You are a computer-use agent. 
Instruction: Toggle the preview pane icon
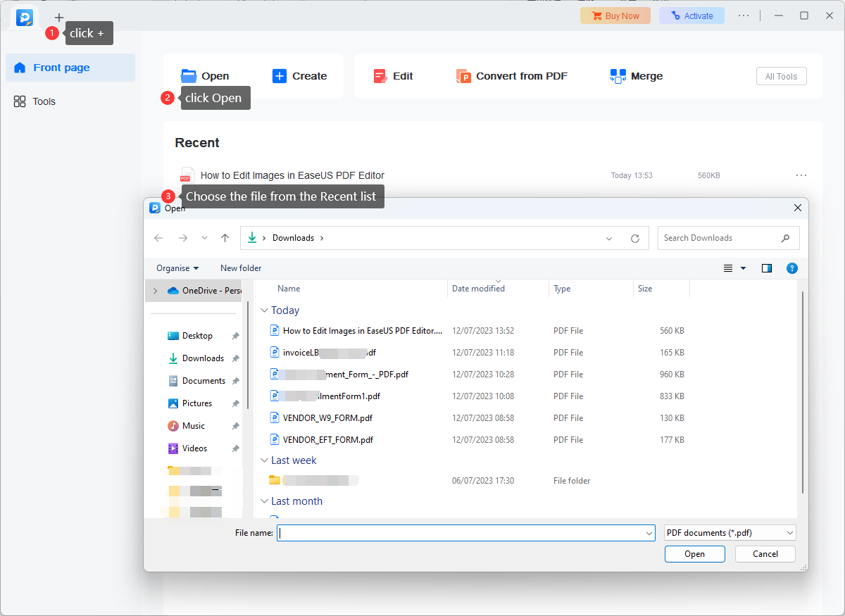coord(767,268)
